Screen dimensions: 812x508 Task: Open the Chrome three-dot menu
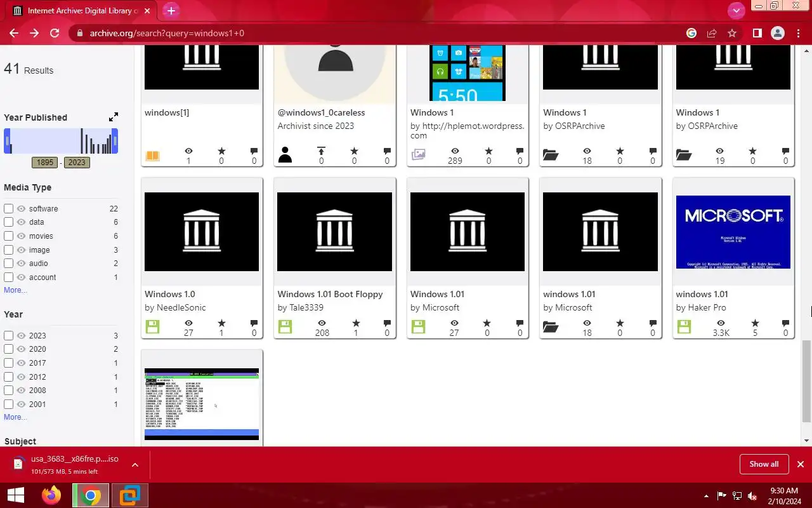798,33
